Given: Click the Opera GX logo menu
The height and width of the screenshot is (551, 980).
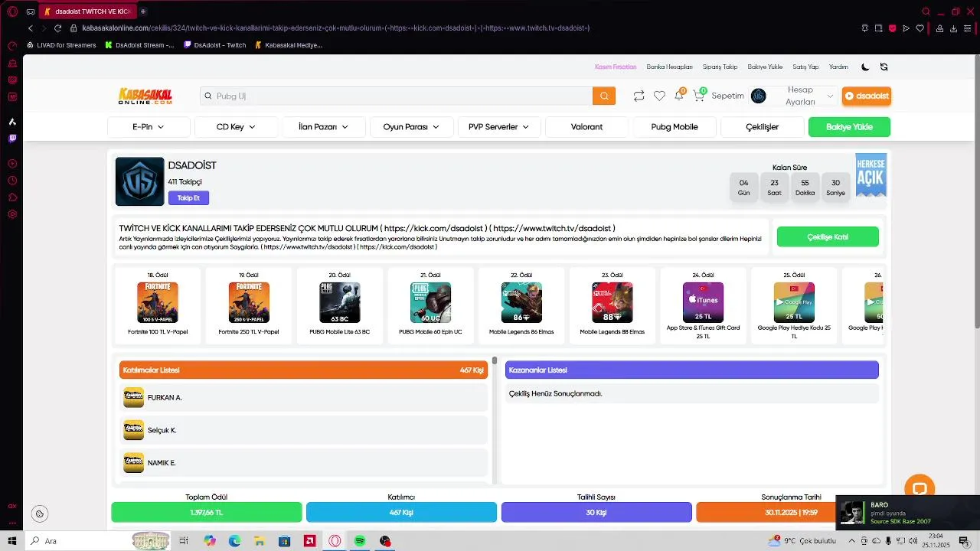Looking at the screenshot, I should 12,11.
